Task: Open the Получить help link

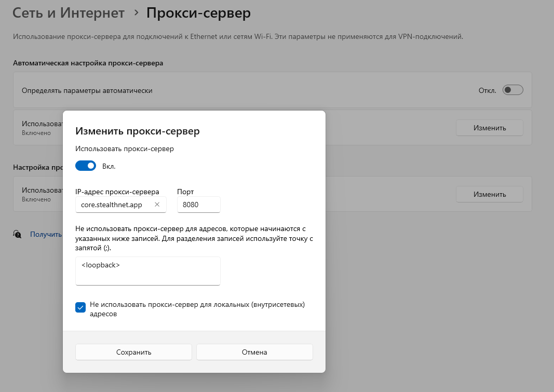Action: pyautogui.click(x=46, y=234)
